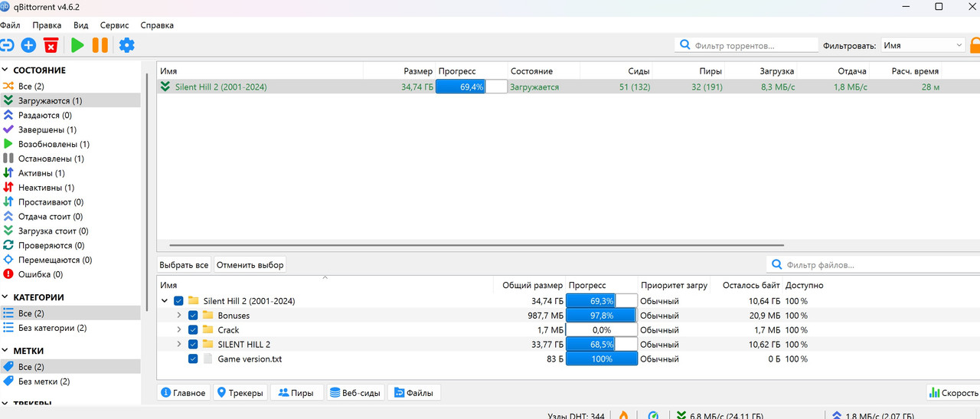This screenshot has width=980, height=419.
Task: Collapse the МЕТКИ section
Action: tap(5, 351)
